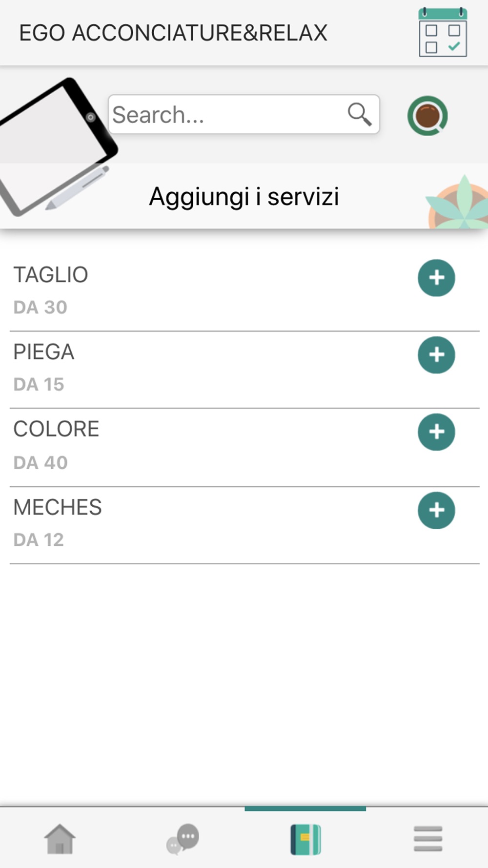Tap the TAGLIO service name

pos(51,275)
